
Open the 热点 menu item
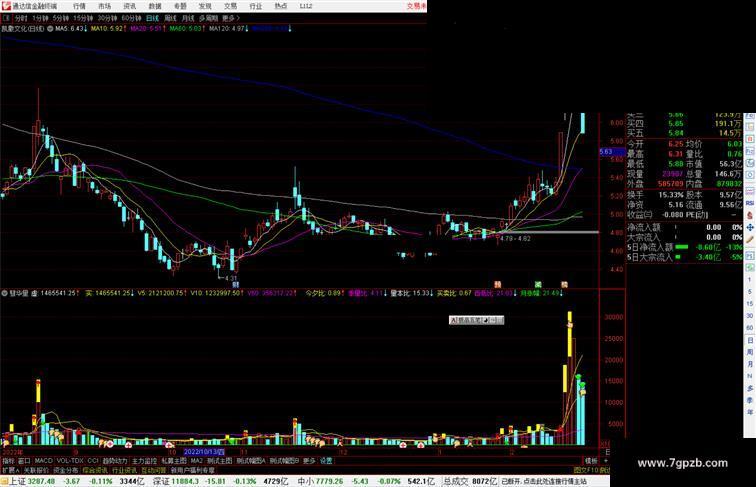pyautogui.click(x=281, y=6)
